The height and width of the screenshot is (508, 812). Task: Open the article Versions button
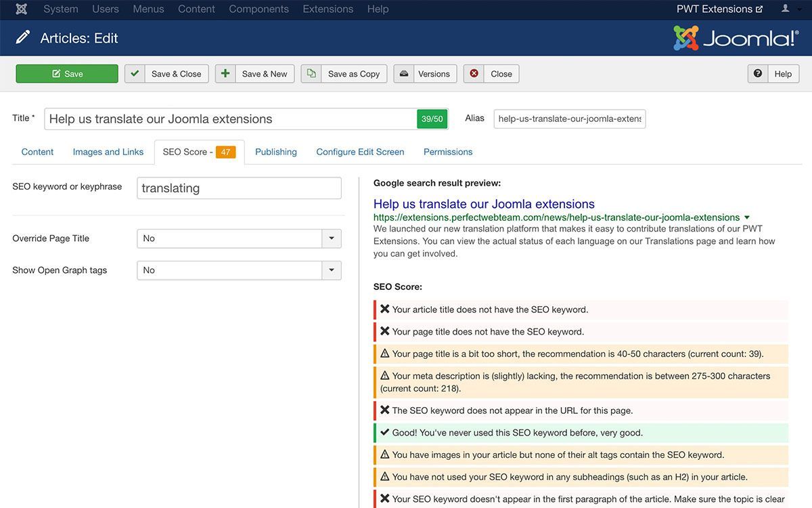(425, 74)
